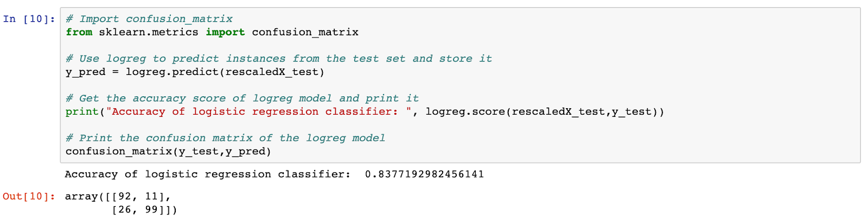Click the red accuracy string literal
Image resolution: width=868 pixels, height=218 pixels.
coord(258,111)
